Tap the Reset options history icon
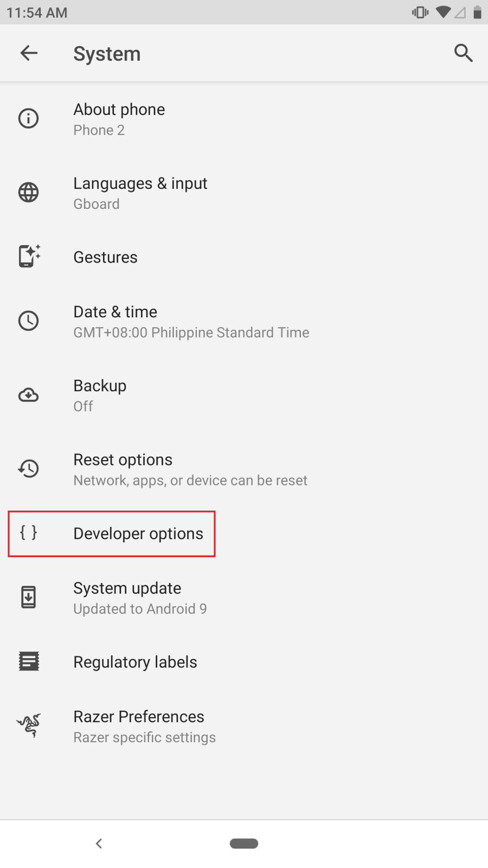This screenshot has width=488, height=868. pyautogui.click(x=28, y=469)
